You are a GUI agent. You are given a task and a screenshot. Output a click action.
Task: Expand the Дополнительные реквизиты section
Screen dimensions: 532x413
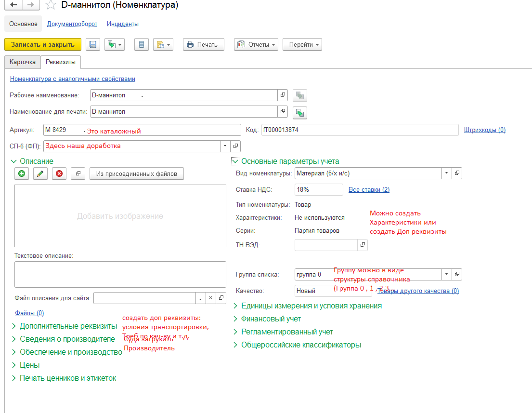pos(13,326)
